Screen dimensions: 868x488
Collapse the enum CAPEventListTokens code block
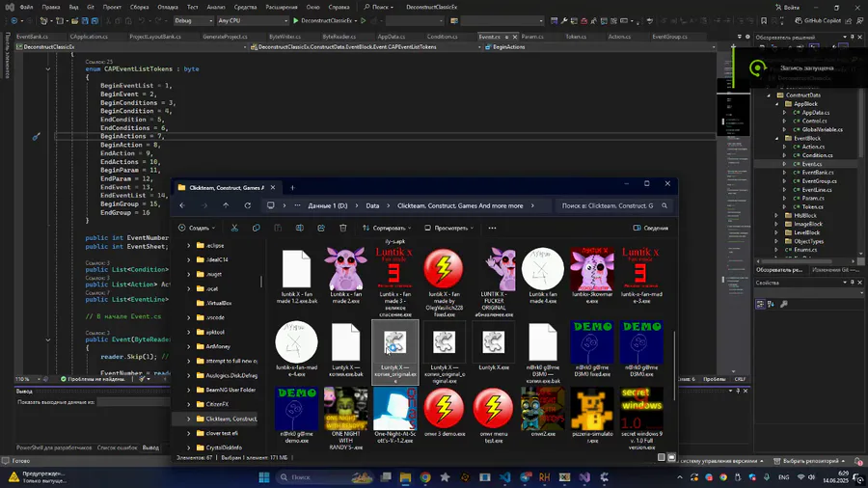click(x=47, y=69)
